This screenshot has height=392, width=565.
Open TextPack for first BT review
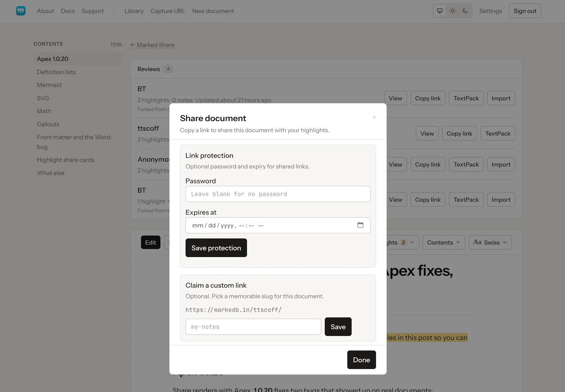tap(466, 98)
